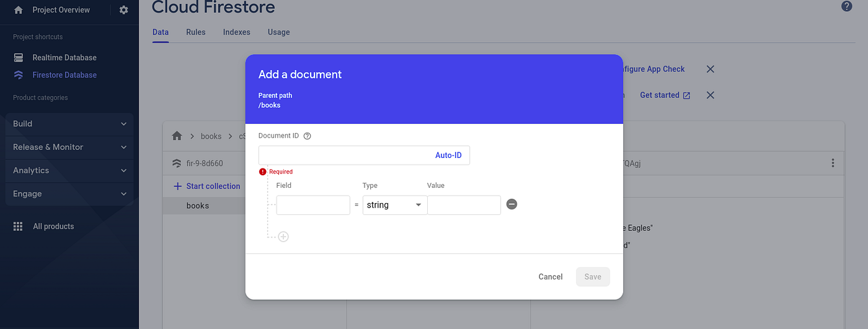Focus the Field name input
The height and width of the screenshot is (329, 868).
313,205
